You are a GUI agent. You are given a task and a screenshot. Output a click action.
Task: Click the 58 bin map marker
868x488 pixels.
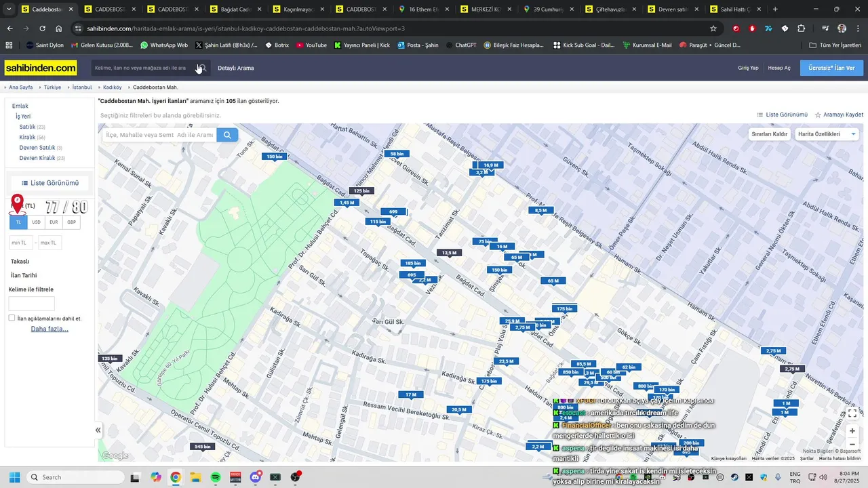tap(397, 154)
